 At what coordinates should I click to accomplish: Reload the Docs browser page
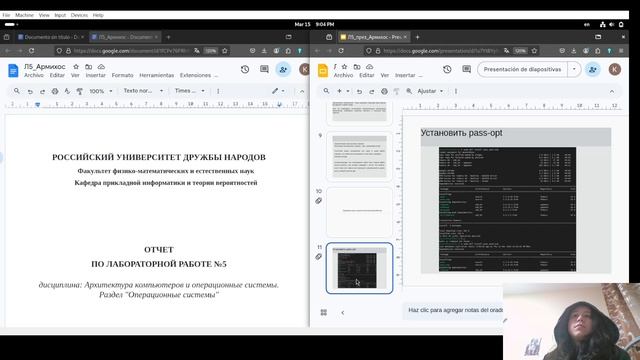31,51
